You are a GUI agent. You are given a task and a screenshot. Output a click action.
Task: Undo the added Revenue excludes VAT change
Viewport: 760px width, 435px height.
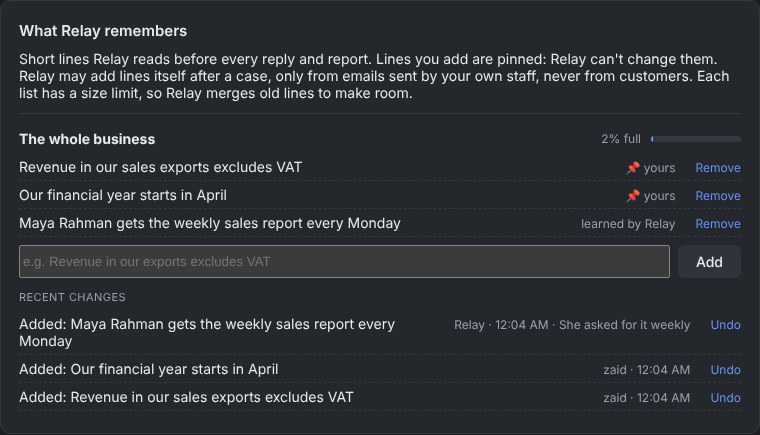[x=725, y=398]
